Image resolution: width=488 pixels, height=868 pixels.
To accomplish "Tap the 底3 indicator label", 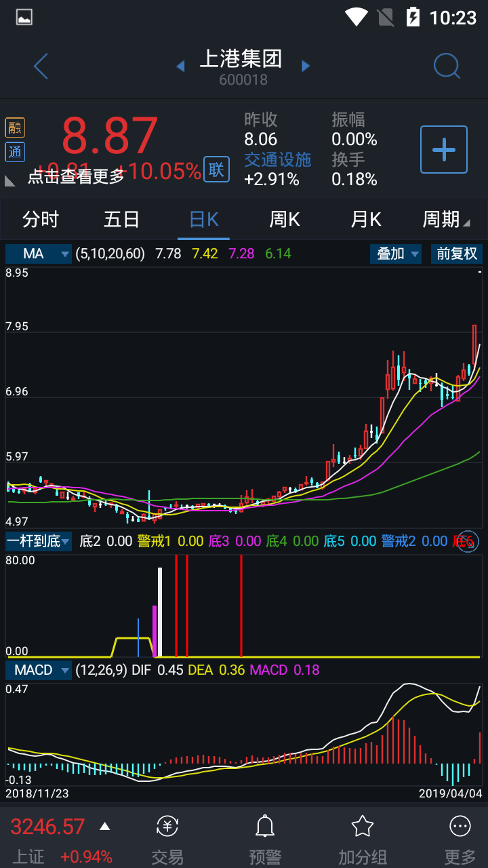I will coord(220,541).
